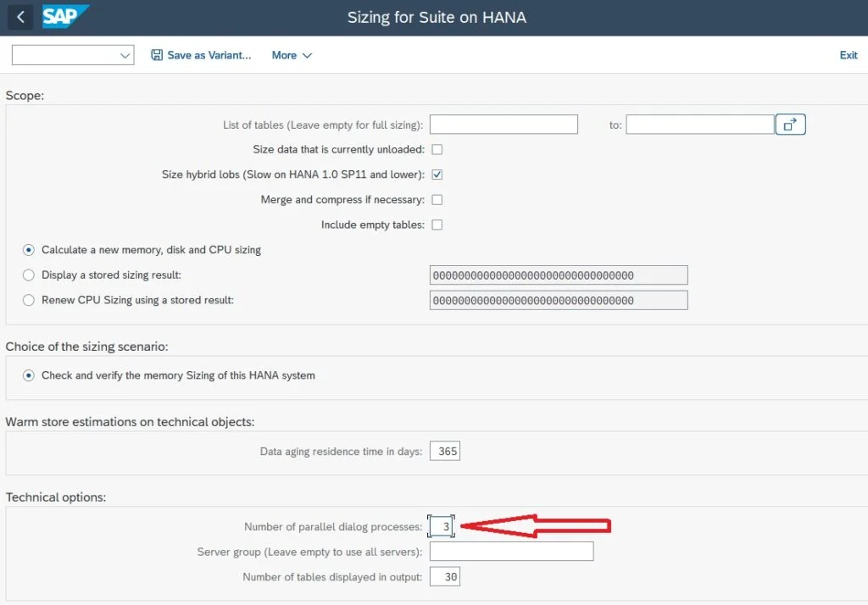
Task: Enable Merge and compress if necessary
Action: [x=437, y=200]
